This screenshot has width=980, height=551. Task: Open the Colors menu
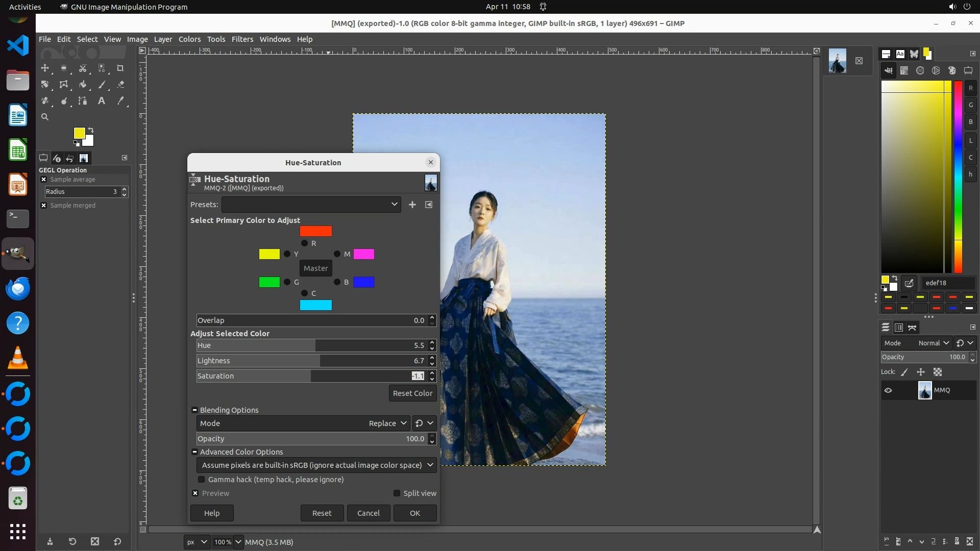click(x=189, y=39)
